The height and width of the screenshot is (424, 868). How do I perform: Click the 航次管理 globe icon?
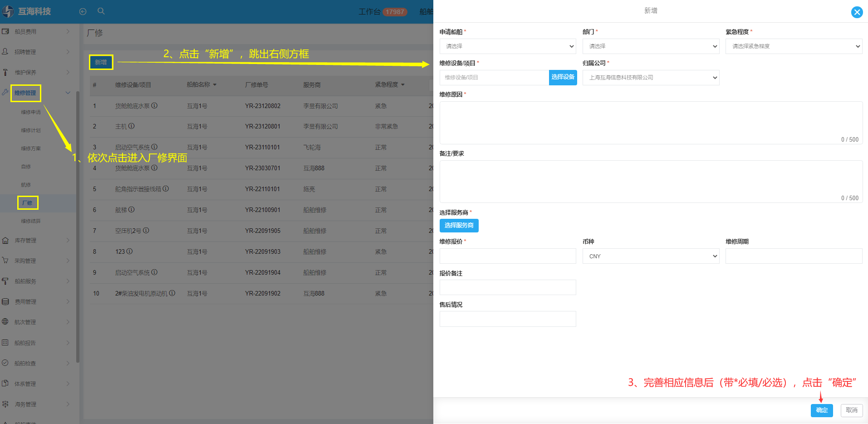point(5,322)
